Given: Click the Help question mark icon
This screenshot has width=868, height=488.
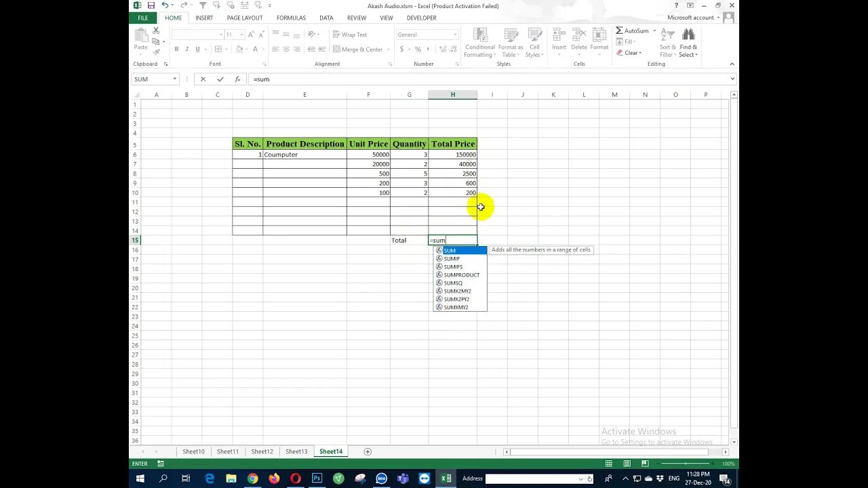Looking at the screenshot, I should coord(676,5).
